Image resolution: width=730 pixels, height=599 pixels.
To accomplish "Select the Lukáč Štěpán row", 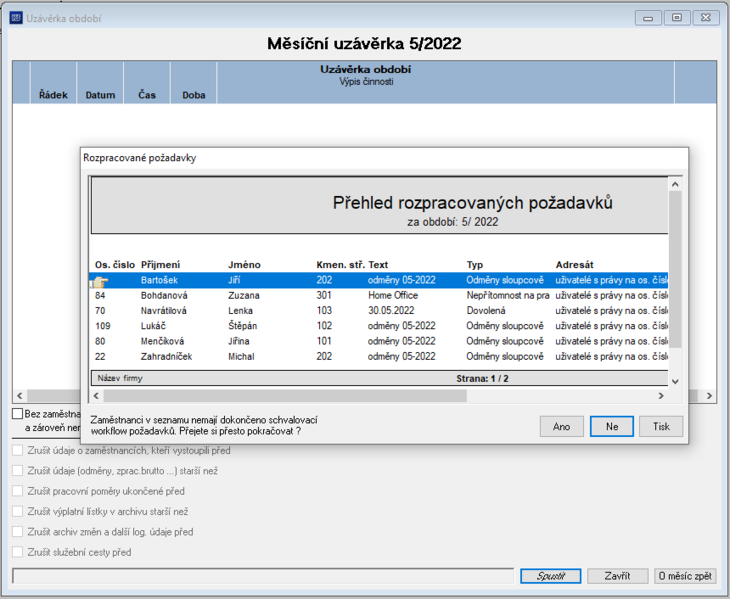I will (379, 326).
